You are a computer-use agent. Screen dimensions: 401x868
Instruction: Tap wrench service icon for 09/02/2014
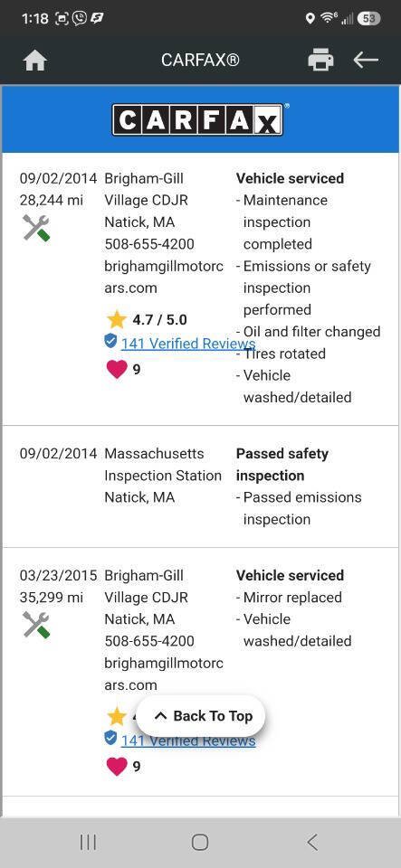(36, 228)
